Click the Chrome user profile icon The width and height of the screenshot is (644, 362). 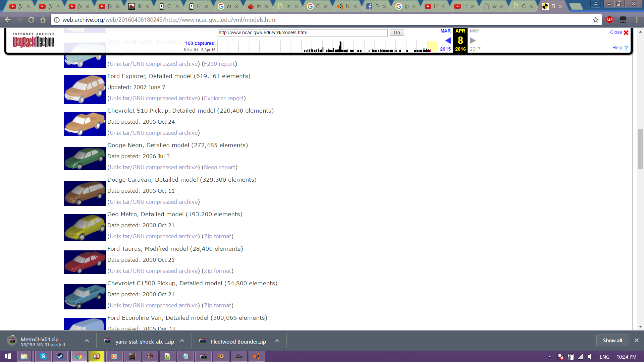(x=596, y=3)
